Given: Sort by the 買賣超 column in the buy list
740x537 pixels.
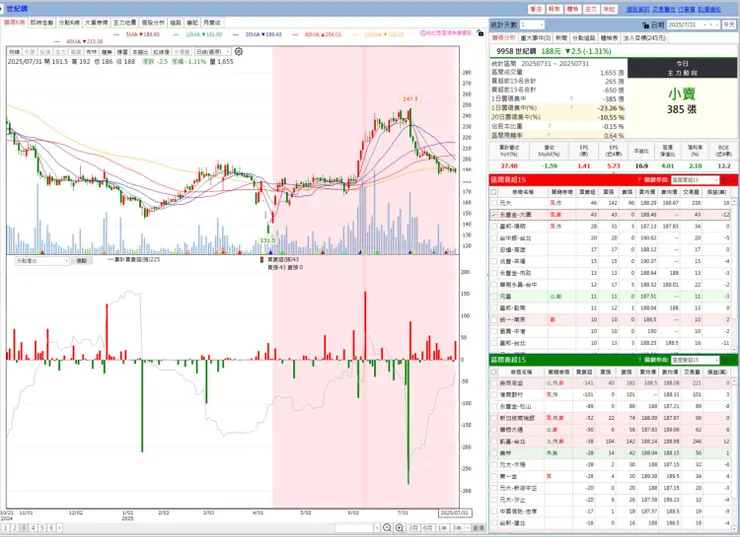Looking at the screenshot, I should pyautogui.click(x=587, y=192).
